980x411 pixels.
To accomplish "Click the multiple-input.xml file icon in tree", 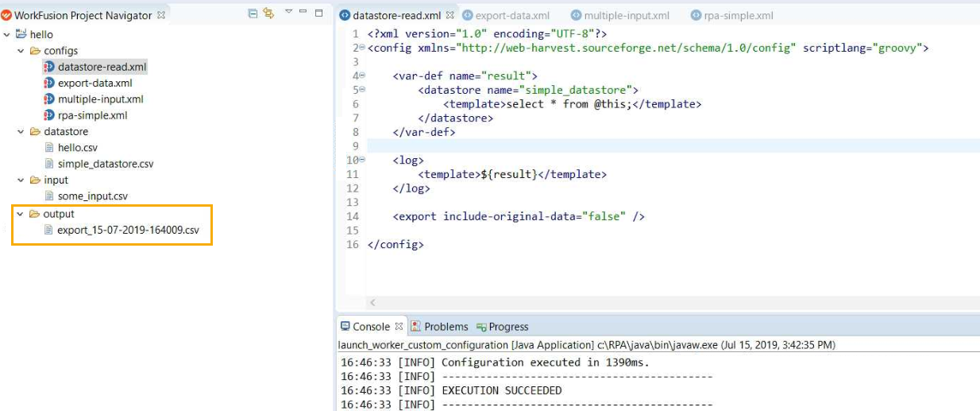I will (49, 99).
